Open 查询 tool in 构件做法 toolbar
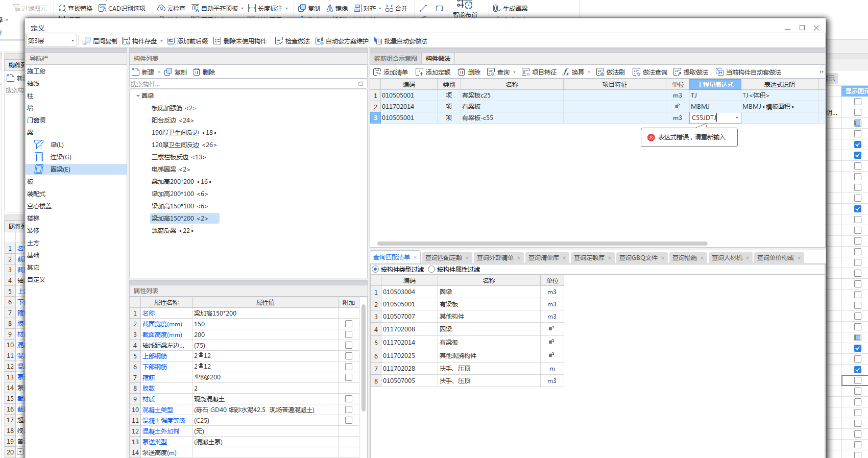Screen dimensions: 868x458 (x=498, y=72)
